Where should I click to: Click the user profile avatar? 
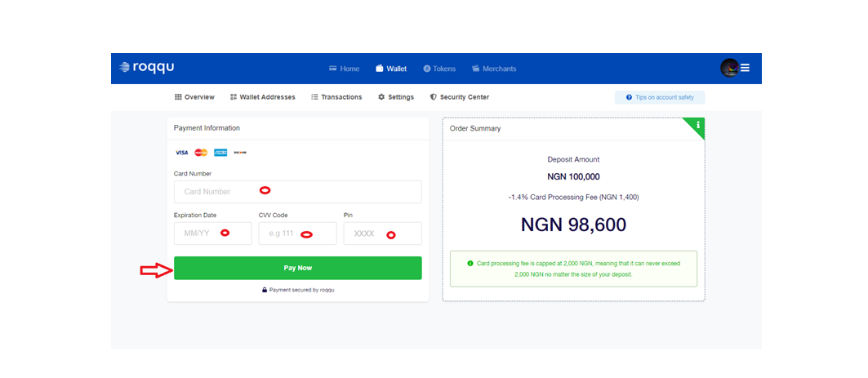pyautogui.click(x=729, y=68)
